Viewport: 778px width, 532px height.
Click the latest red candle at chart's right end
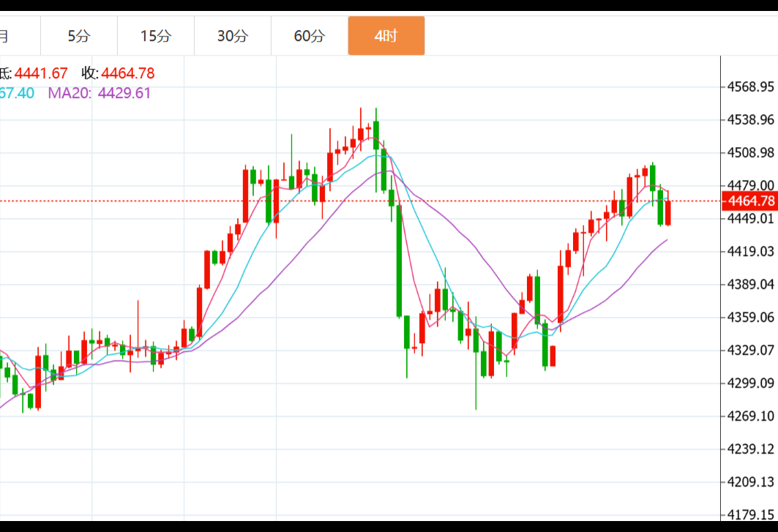pos(668,212)
